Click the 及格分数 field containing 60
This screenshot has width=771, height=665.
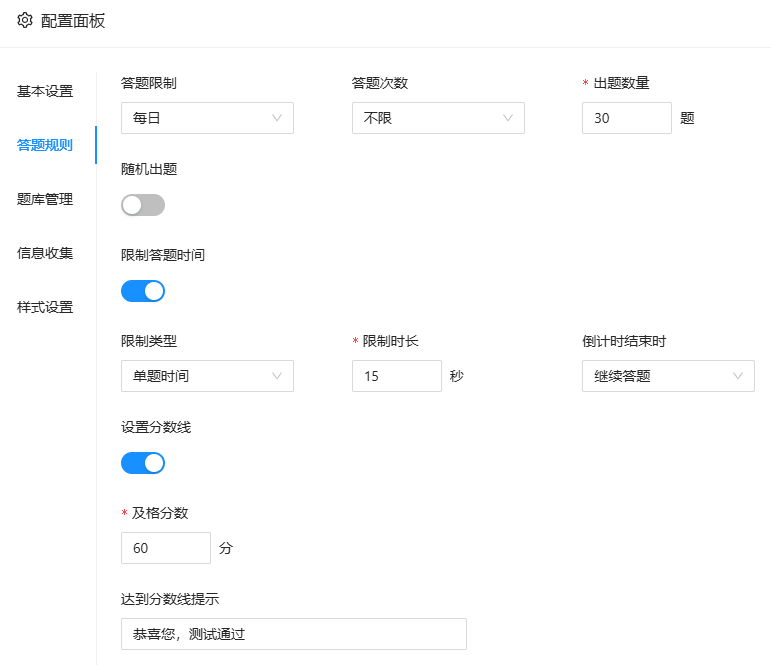tap(165, 548)
